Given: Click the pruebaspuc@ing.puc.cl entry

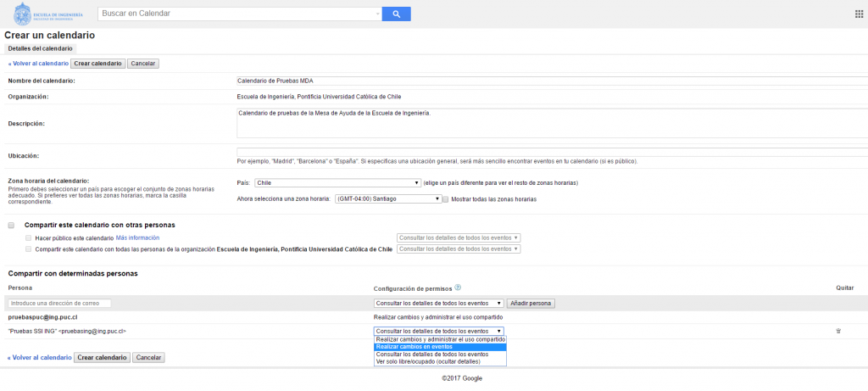Looking at the screenshot, I should [x=42, y=317].
